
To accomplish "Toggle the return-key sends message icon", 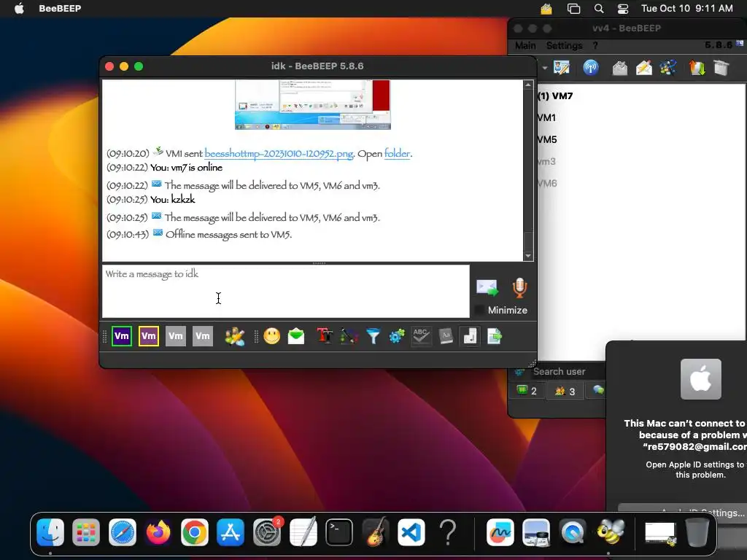I will 470,336.
